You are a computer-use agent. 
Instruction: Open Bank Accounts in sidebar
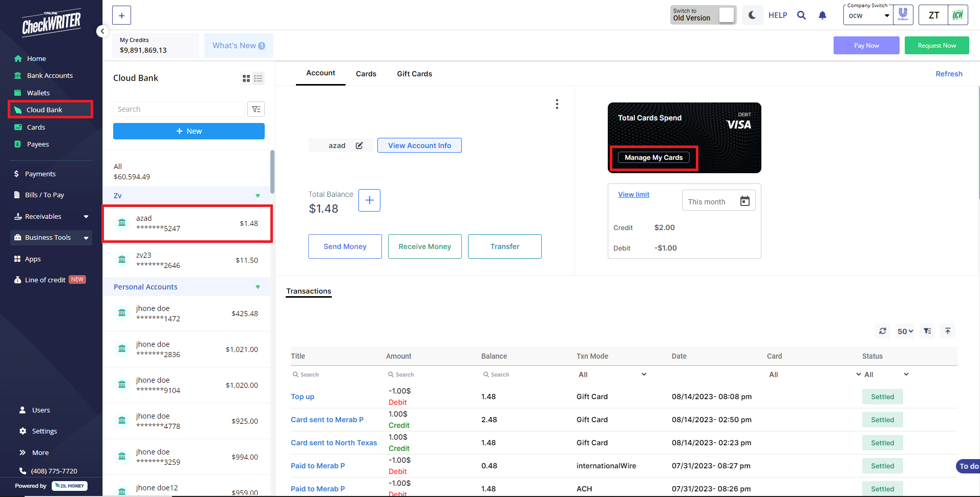51,75
